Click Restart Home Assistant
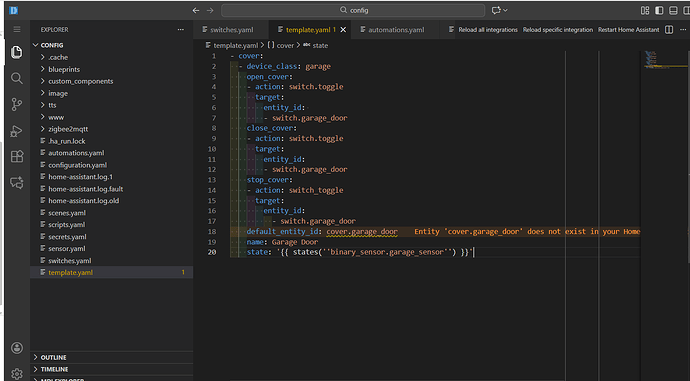The image size is (690, 381). click(628, 29)
